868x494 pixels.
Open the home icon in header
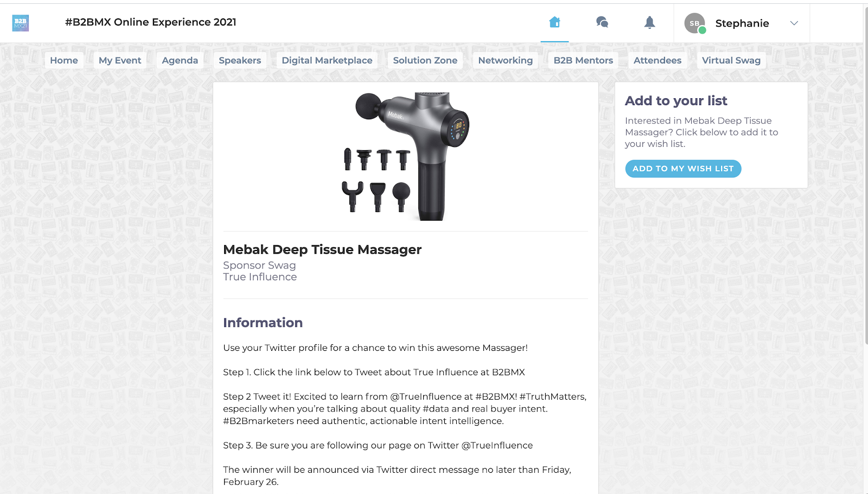(554, 22)
